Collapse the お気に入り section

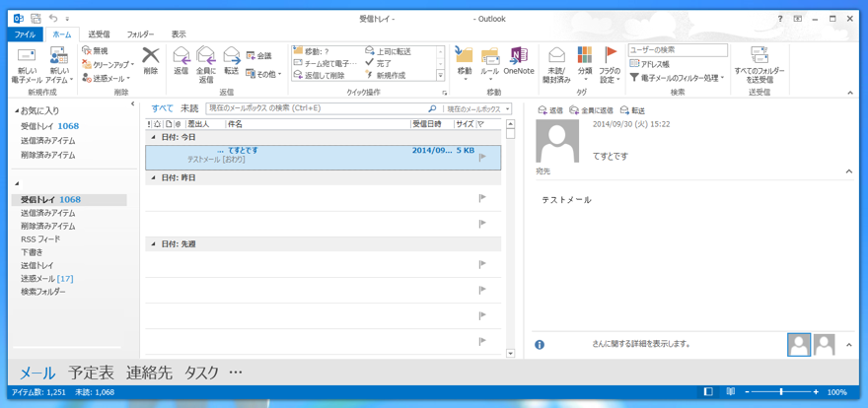click(x=17, y=110)
